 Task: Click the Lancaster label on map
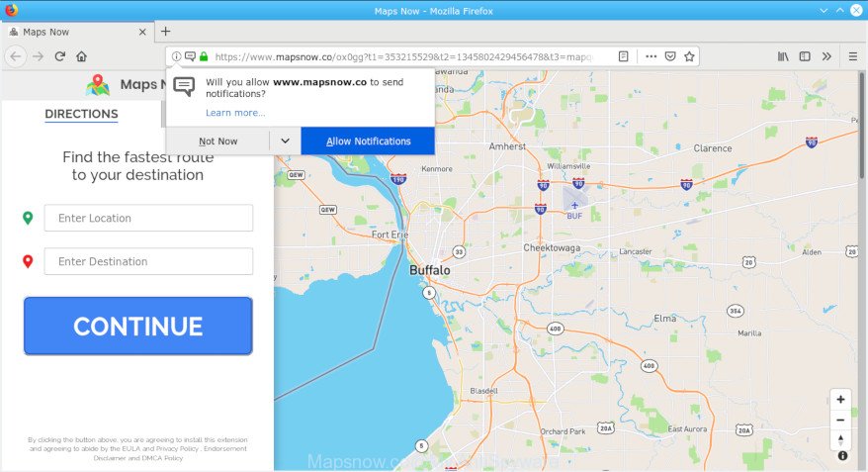tap(635, 251)
